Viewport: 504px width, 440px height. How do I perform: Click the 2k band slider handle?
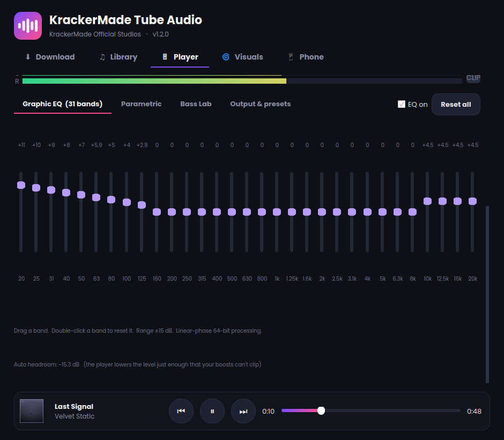(322, 211)
